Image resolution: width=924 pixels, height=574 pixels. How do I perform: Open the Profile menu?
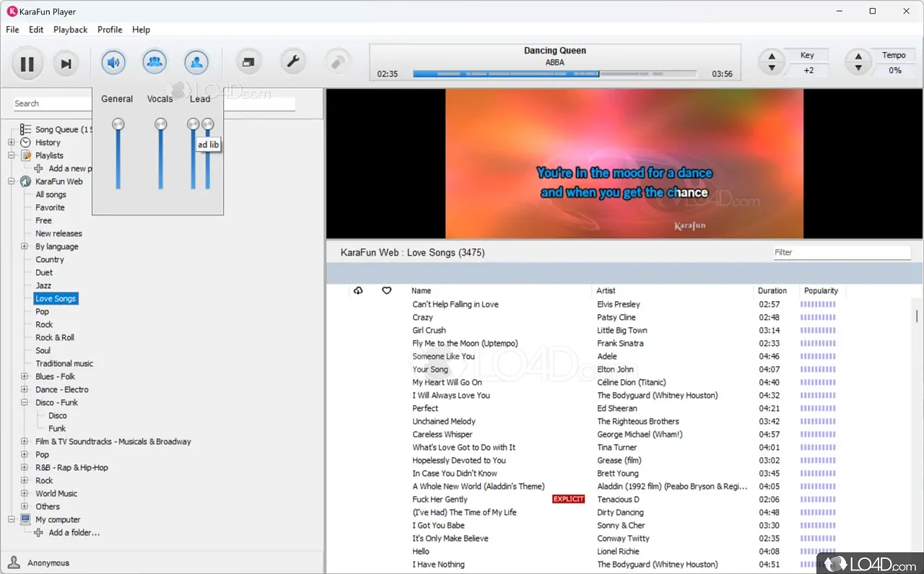click(110, 30)
